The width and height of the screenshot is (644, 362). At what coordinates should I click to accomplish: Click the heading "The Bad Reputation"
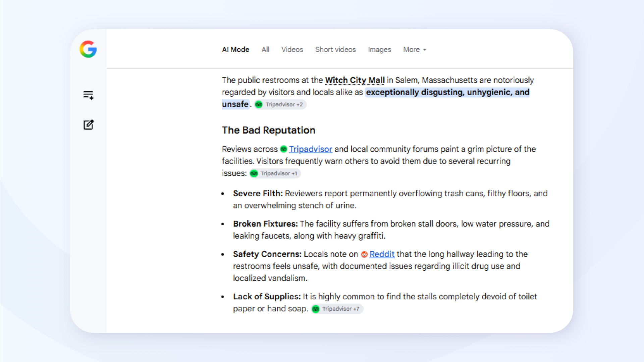click(x=269, y=130)
